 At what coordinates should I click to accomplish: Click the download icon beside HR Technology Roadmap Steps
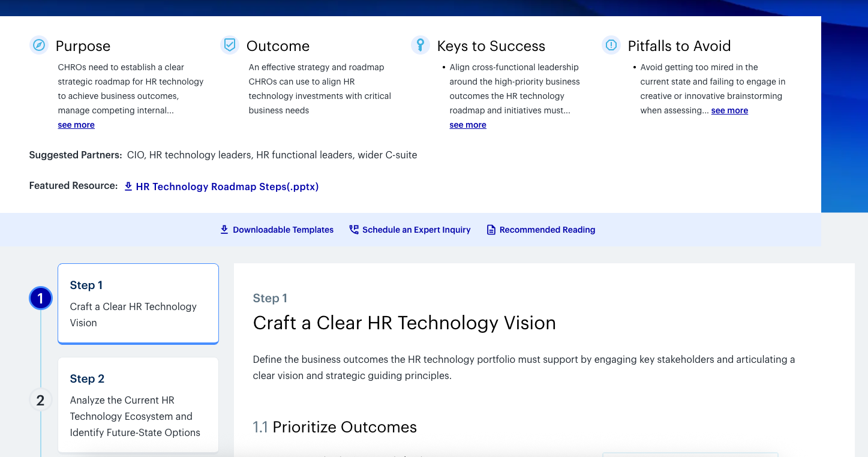click(x=128, y=187)
